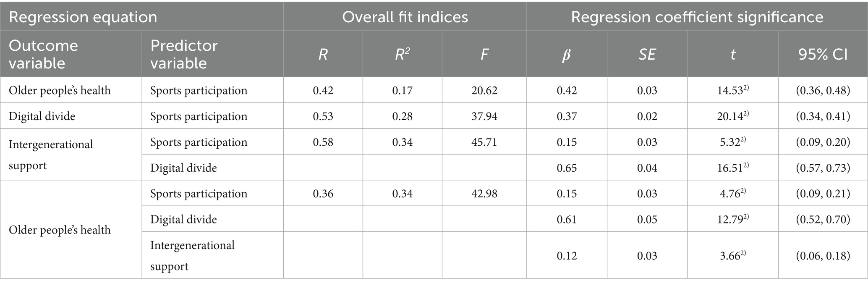This screenshot has height=286, width=868.
Task: Click the F value 20.62
Action: click(484, 90)
